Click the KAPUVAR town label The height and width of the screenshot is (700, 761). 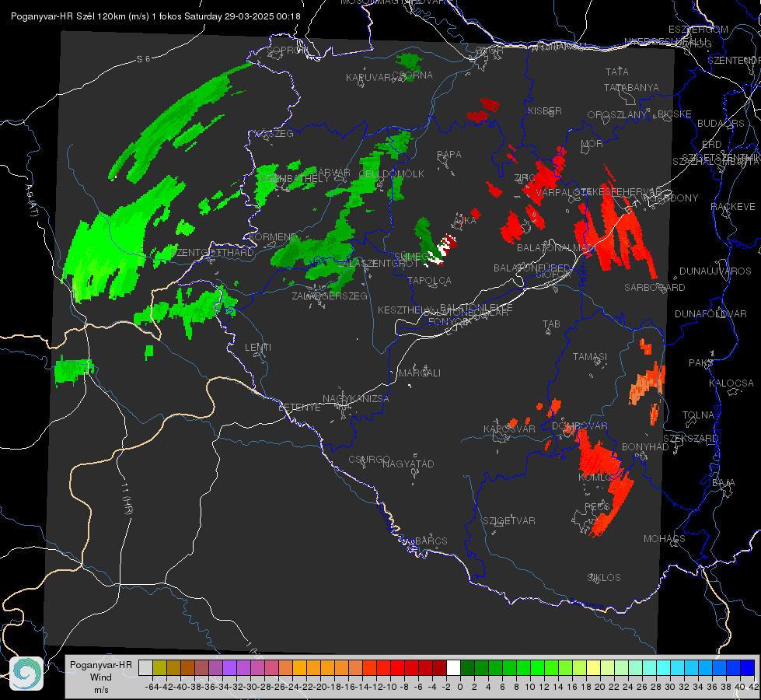368,78
